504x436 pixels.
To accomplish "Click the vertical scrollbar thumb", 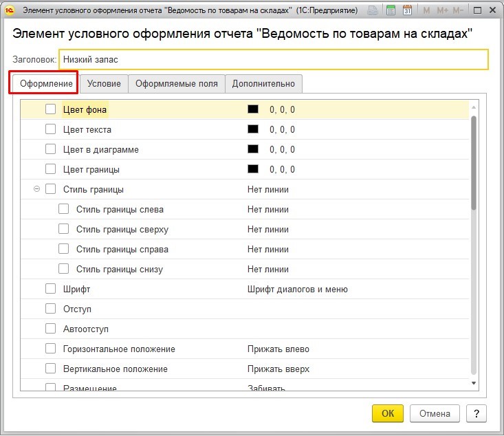I will click(474, 163).
